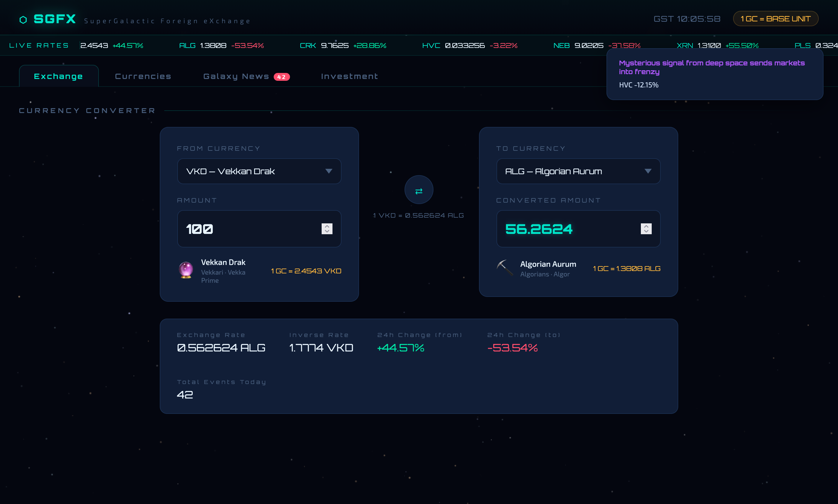Image resolution: width=838 pixels, height=504 pixels.
Task: Increment the Amount stepper up arrow
Action: pyautogui.click(x=327, y=226)
